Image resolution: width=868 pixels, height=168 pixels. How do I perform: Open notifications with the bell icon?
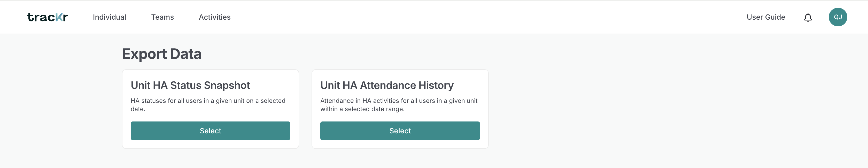[x=808, y=17]
